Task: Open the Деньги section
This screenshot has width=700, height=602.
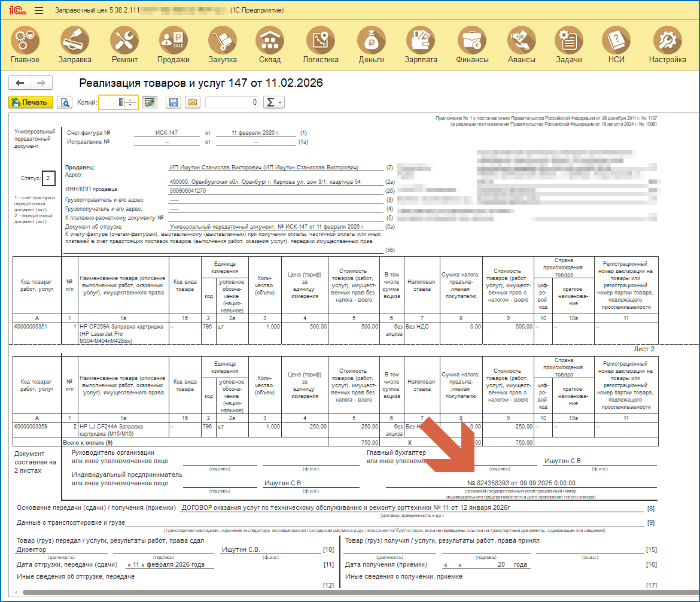Action: coord(372,45)
